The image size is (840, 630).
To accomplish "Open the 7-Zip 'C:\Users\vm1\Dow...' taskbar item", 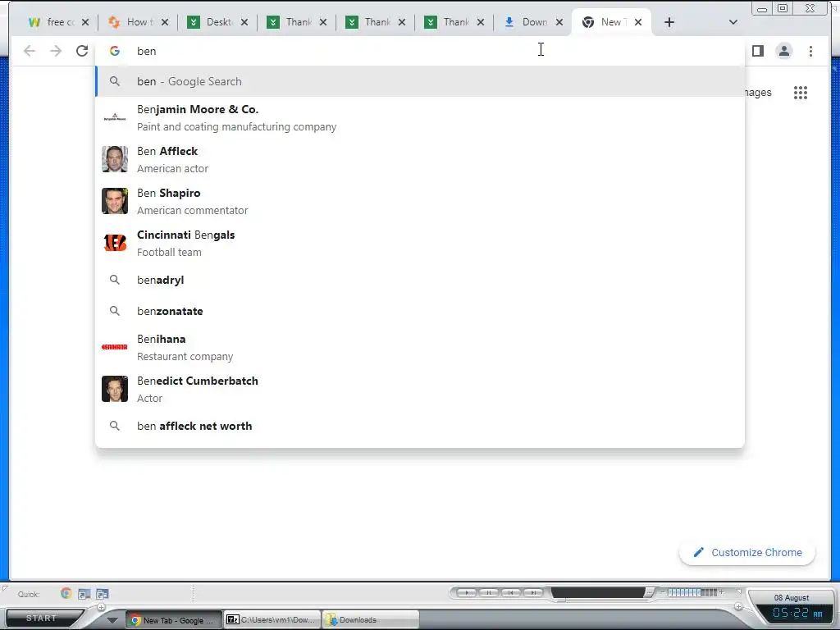I will [272, 620].
